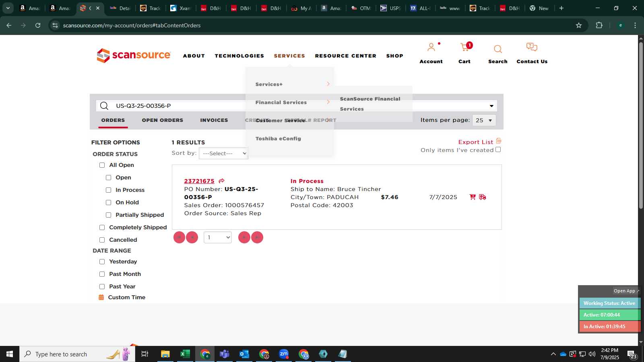644x362 pixels.
Task: Open Microsoft Teams from taskbar
Action: coord(224,354)
